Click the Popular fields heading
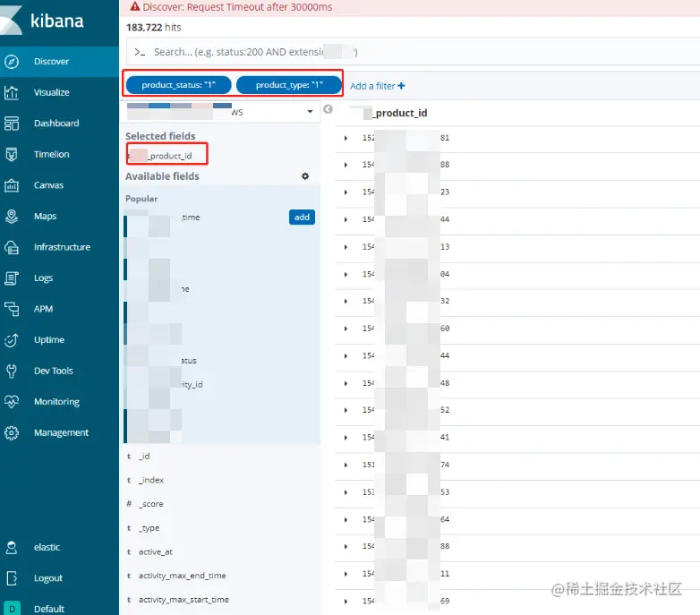Image resolution: width=700 pixels, height=615 pixels. tap(141, 199)
